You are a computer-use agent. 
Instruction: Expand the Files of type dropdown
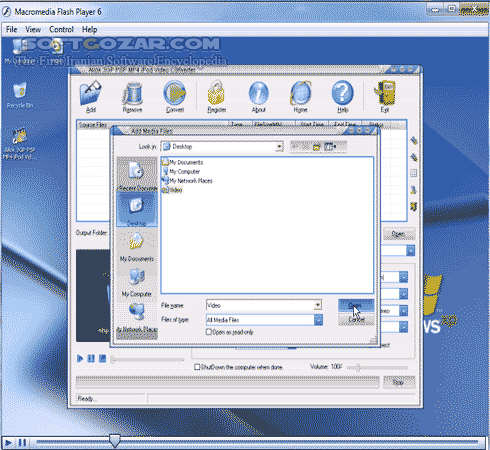coord(318,320)
